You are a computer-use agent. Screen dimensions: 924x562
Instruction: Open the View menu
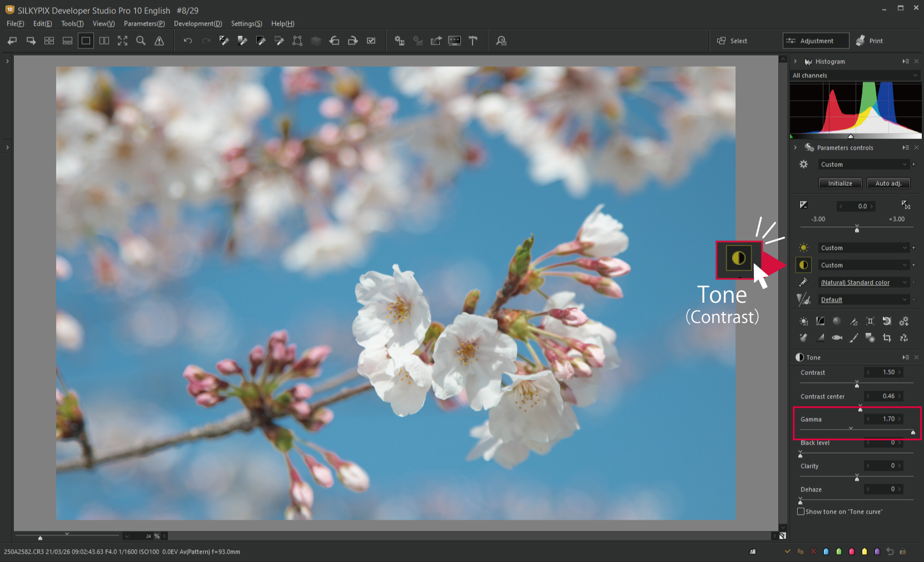103,23
